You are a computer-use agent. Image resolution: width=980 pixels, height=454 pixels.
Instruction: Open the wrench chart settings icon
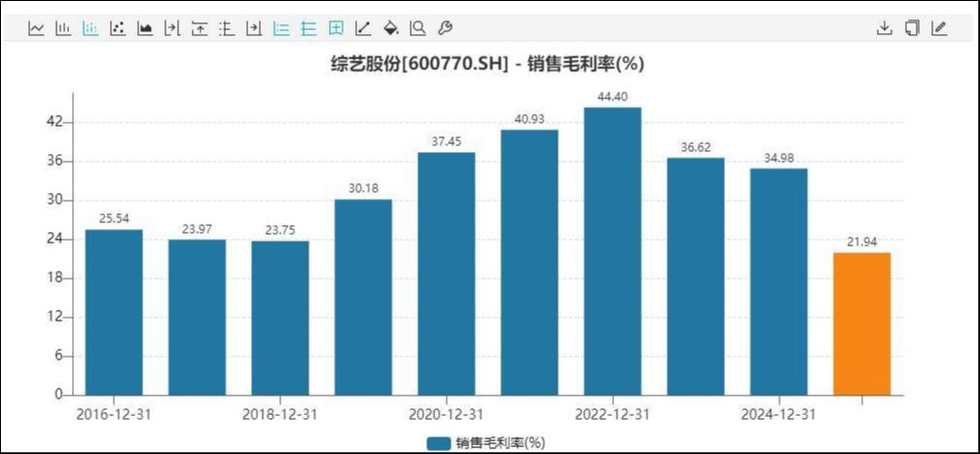tap(445, 28)
